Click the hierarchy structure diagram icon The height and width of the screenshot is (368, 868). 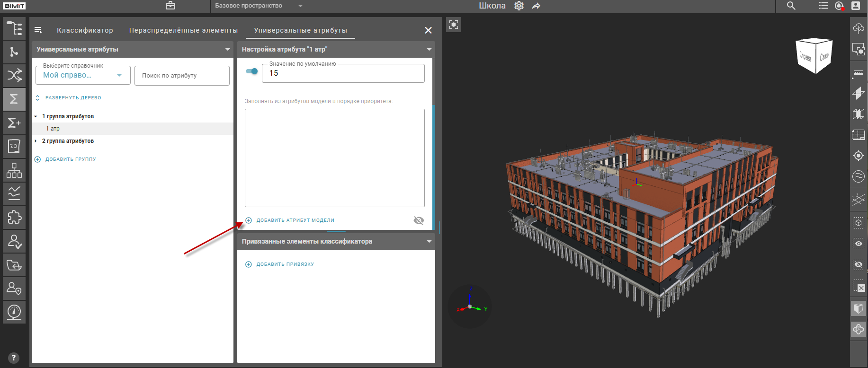pos(14,170)
